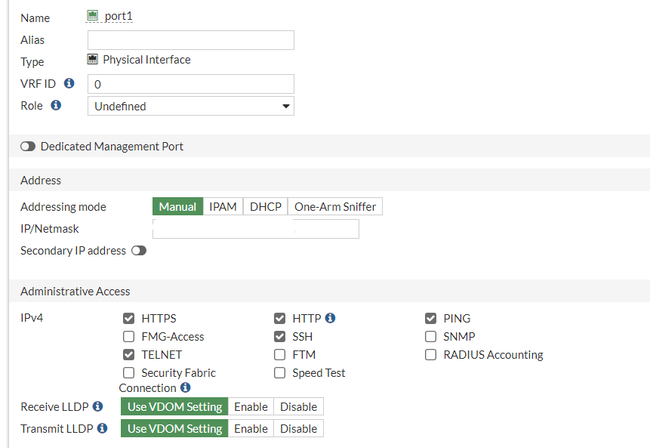Click the Alias text field

[x=190, y=40]
